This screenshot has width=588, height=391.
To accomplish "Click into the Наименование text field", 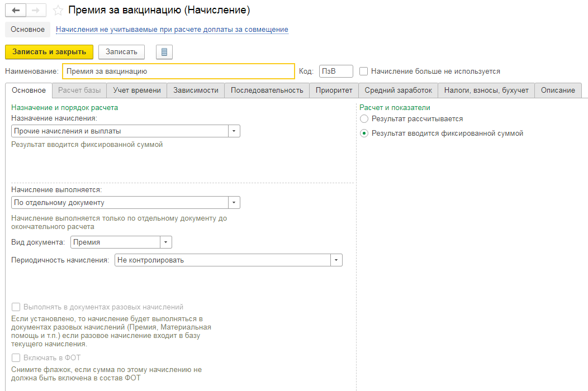I will tap(178, 71).
